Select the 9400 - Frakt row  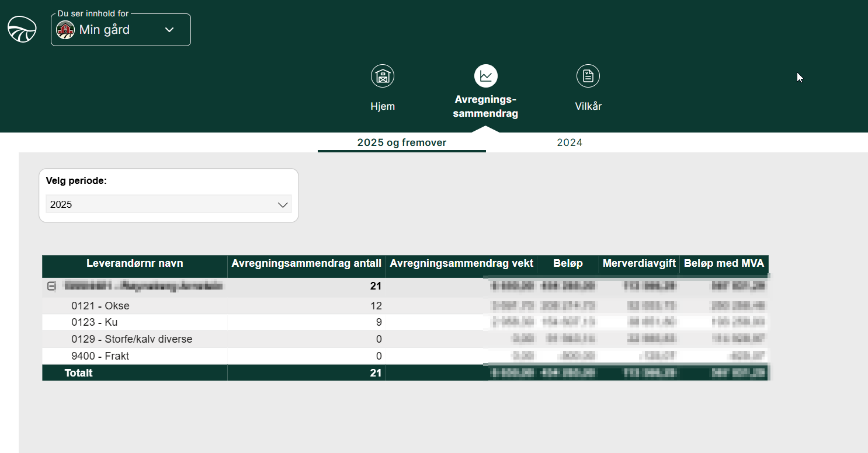click(100, 356)
